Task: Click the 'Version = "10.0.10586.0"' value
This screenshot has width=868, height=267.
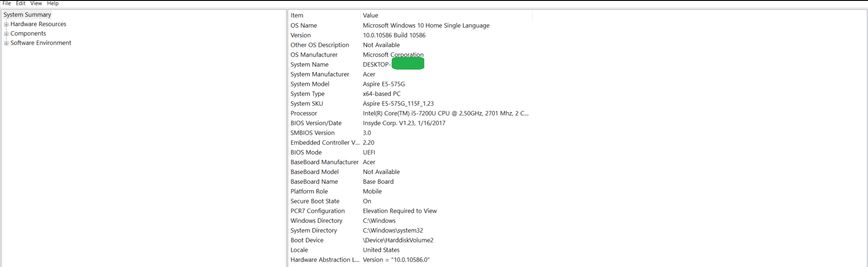Action: coord(396,260)
